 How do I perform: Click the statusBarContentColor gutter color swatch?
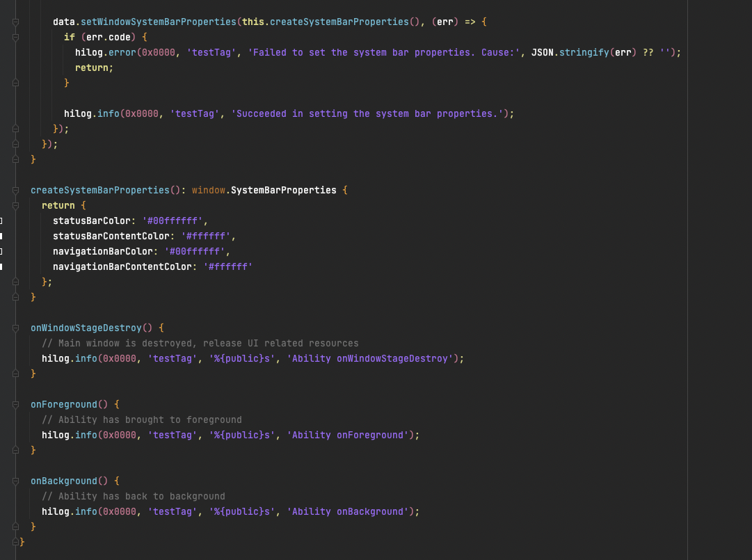(x=1, y=236)
